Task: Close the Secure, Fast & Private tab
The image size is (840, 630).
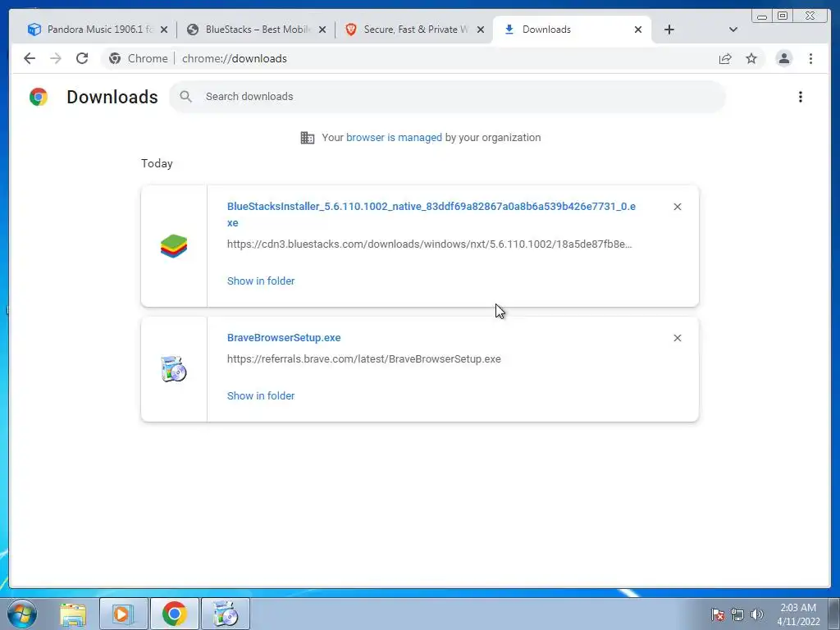Action: (481, 30)
